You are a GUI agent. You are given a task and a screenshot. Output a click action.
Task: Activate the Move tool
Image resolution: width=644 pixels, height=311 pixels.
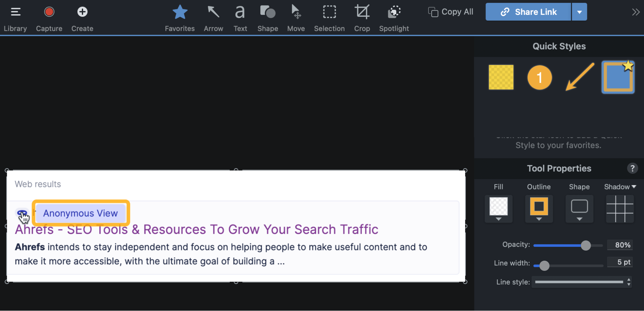[296, 18]
